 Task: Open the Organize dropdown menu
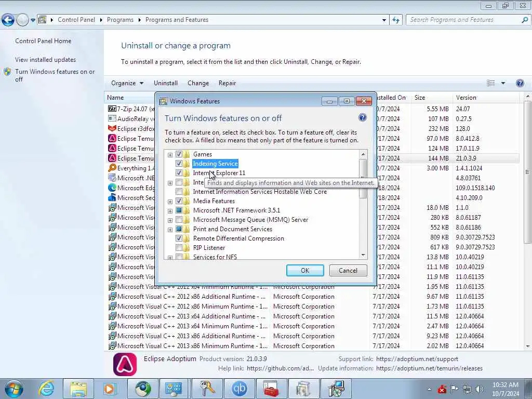[127, 83]
